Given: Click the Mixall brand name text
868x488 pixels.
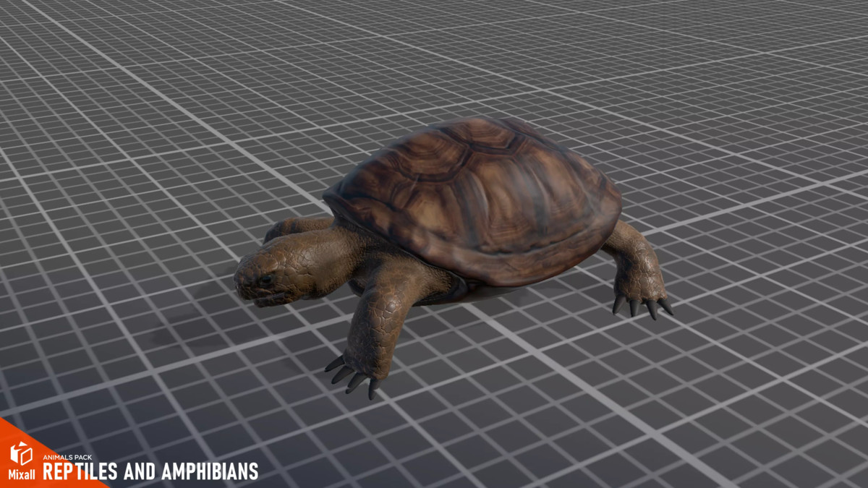Looking at the screenshot, I should click(22, 474).
